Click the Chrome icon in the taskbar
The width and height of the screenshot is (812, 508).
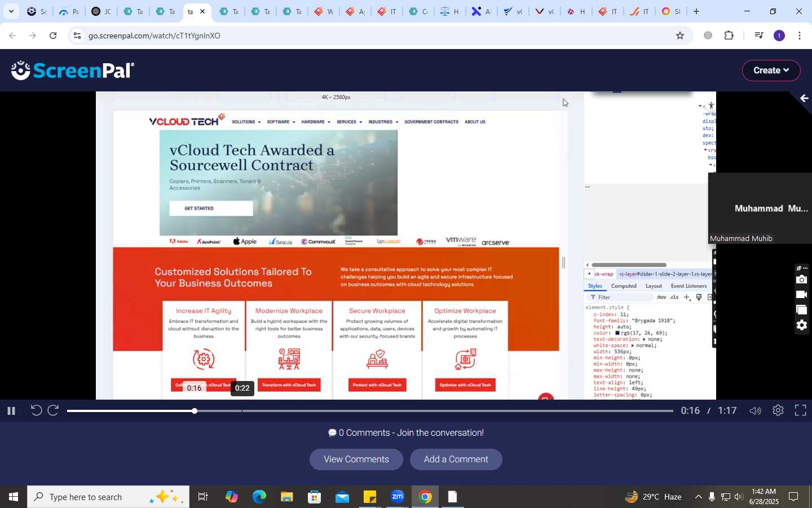[x=425, y=497]
